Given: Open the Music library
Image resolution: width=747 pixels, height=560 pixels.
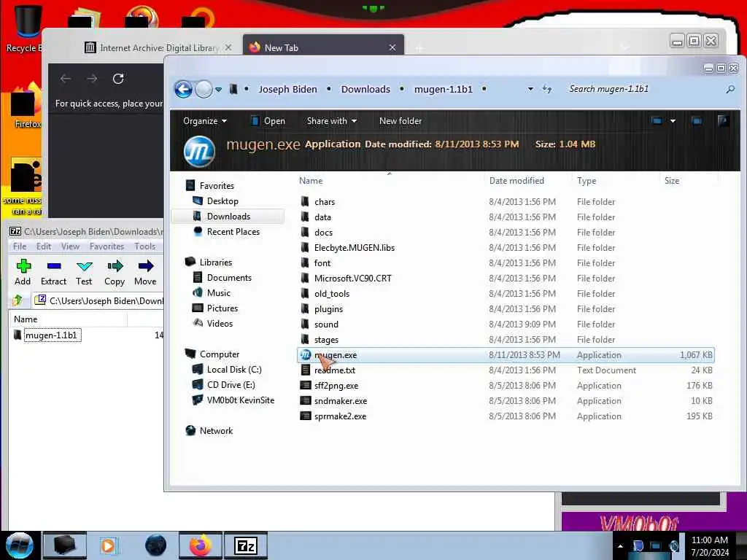Looking at the screenshot, I should (218, 293).
